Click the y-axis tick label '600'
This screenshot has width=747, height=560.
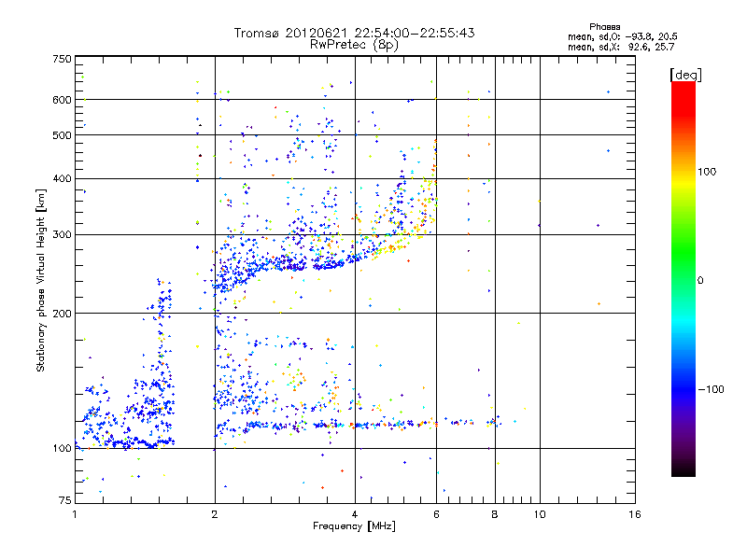click(x=62, y=100)
